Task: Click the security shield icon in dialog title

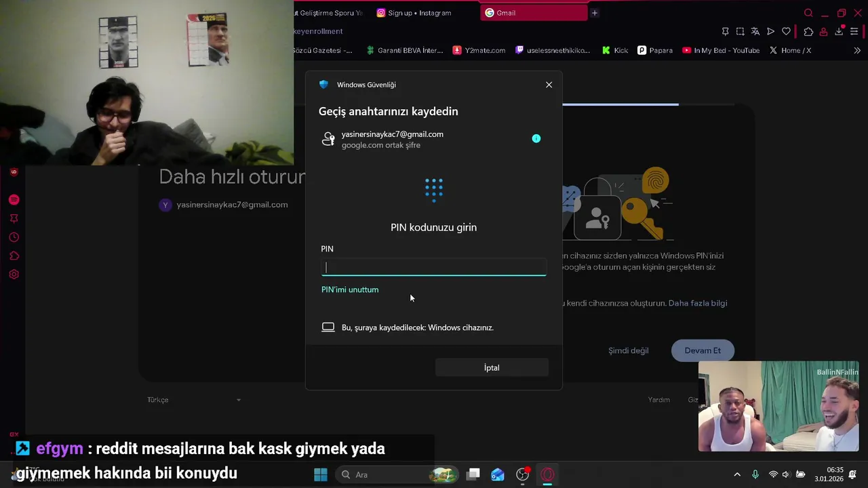Action: tap(323, 85)
